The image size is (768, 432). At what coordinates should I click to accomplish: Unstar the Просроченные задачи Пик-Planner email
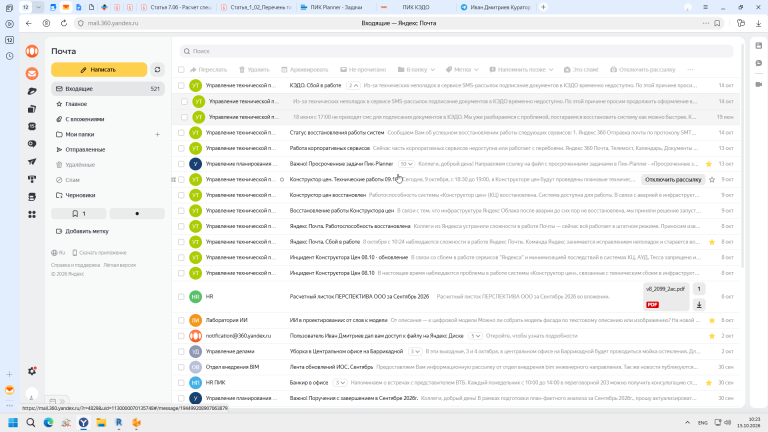709,164
